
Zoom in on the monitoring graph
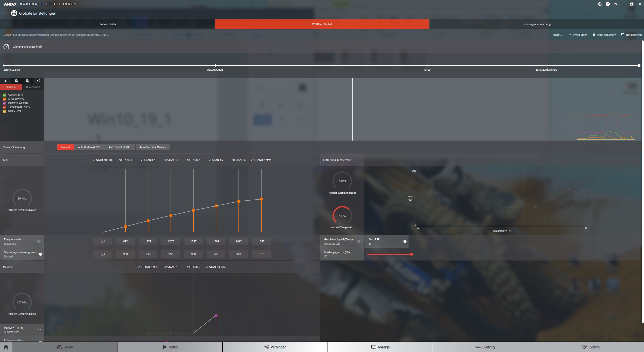[x=17, y=81]
